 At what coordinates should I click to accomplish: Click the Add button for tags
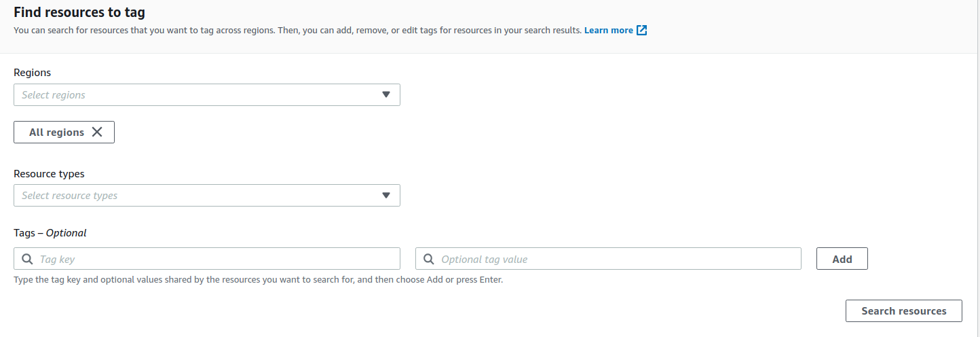pyautogui.click(x=842, y=259)
